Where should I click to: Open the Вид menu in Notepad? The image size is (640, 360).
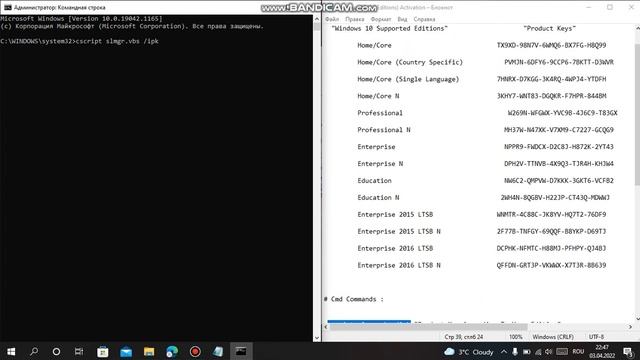pyautogui.click(x=402, y=19)
